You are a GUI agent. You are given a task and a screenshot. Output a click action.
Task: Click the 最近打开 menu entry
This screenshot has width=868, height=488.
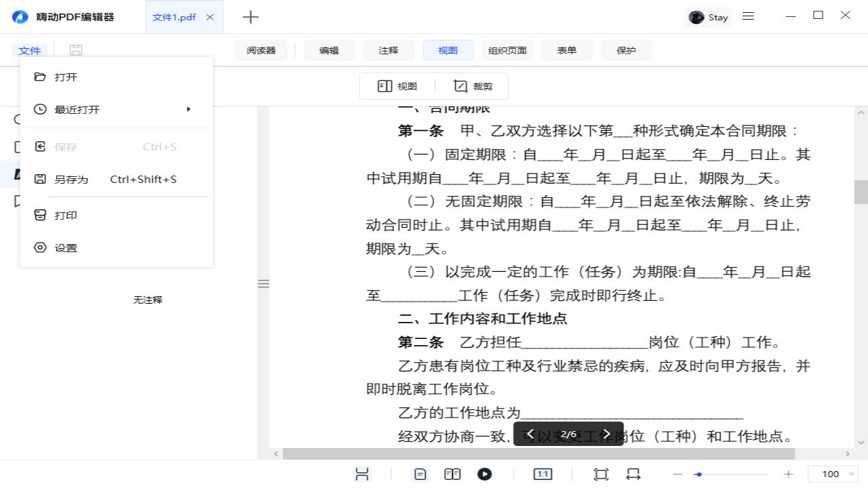pos(117,110)
